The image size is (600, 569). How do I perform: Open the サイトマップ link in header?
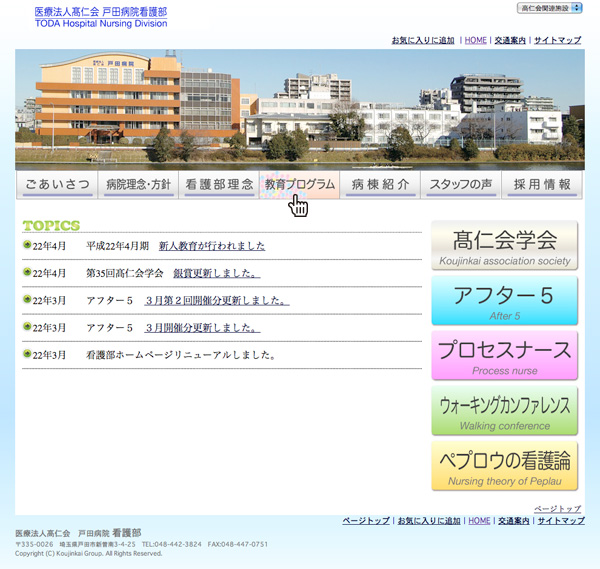click(558, 40)
